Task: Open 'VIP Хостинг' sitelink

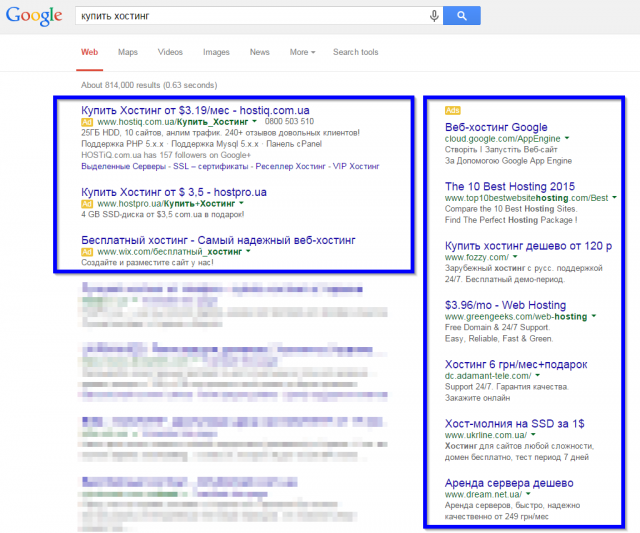Action: 356,167
